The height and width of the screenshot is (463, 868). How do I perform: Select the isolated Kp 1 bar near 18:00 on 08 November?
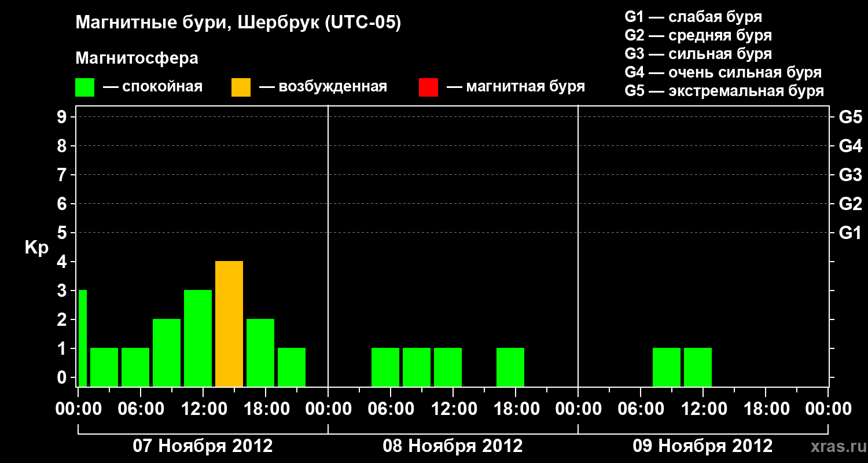pos(510,367)
